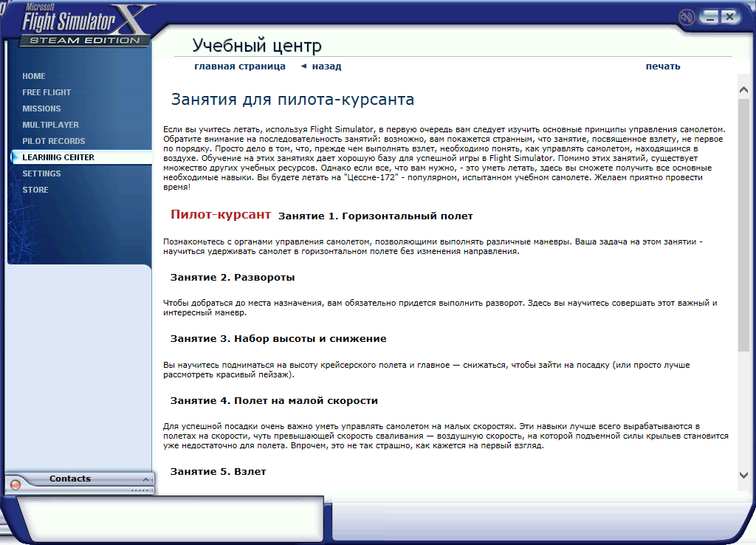Toggle the sound mute speaker icon

coord(686,17)
